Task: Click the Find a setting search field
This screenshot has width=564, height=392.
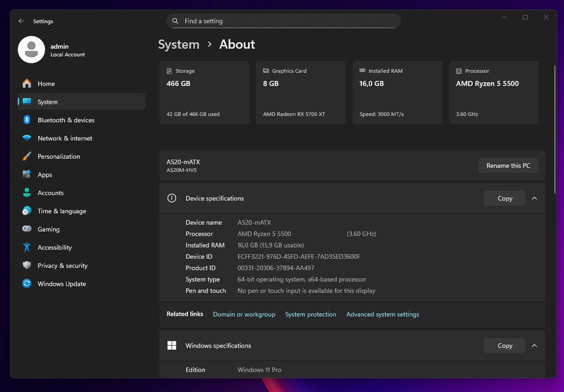Action: (x=288, y=21)
